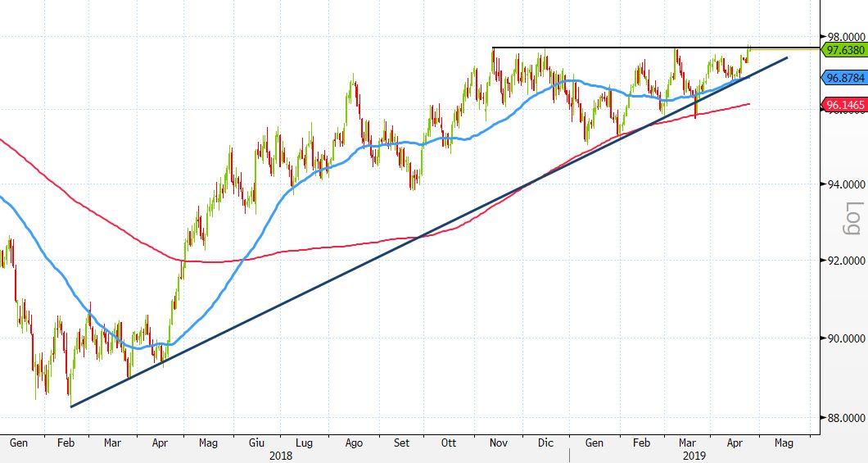
Task: Click the Dic month label
Action: tap(545, 443)
